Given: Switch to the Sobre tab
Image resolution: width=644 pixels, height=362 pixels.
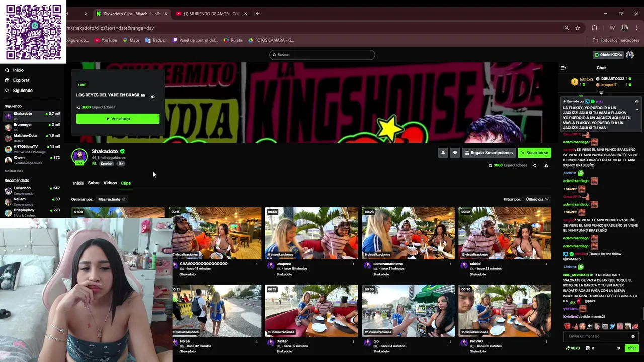Looking at the screenshot, I should pyautogui.click(x=94, y=183).
